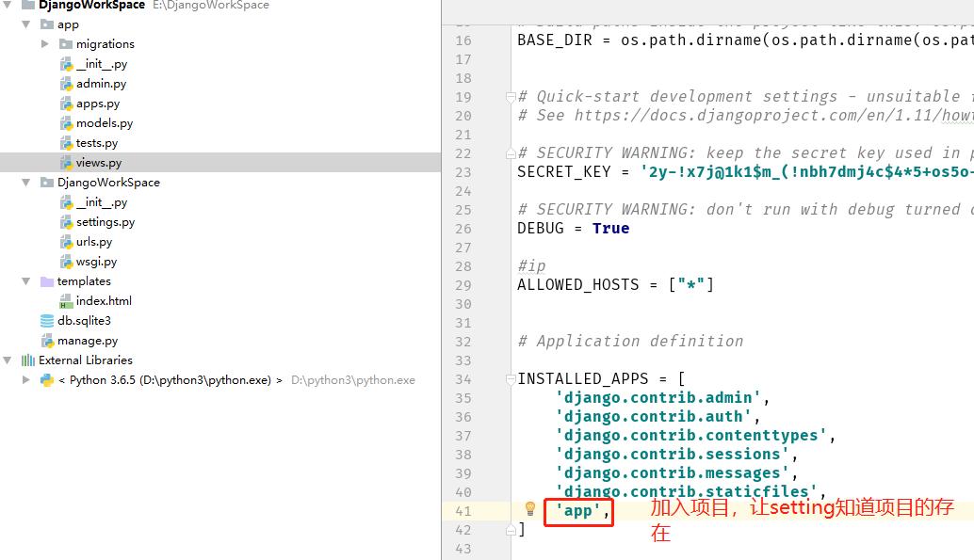
Task: Click the tests.py Python file icon
Action: [x=67, y=143]
